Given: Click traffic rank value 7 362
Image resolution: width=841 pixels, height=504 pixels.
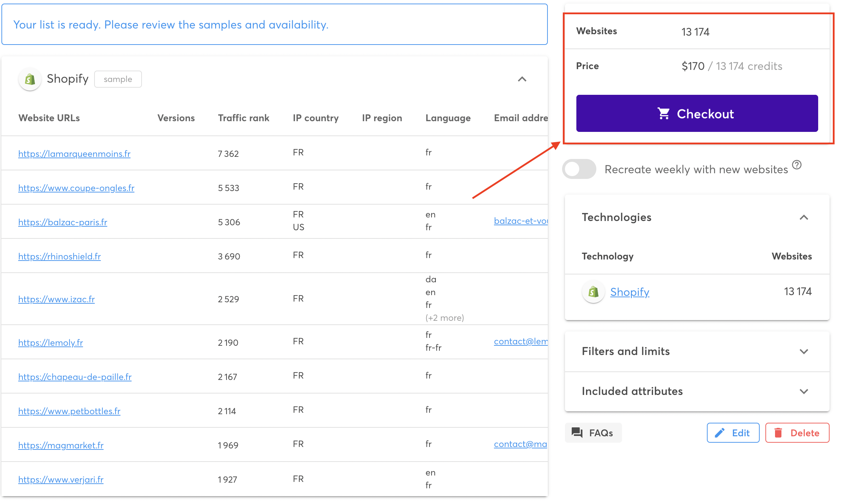Looking at the screenshot, I should click(x=228, y=154).
